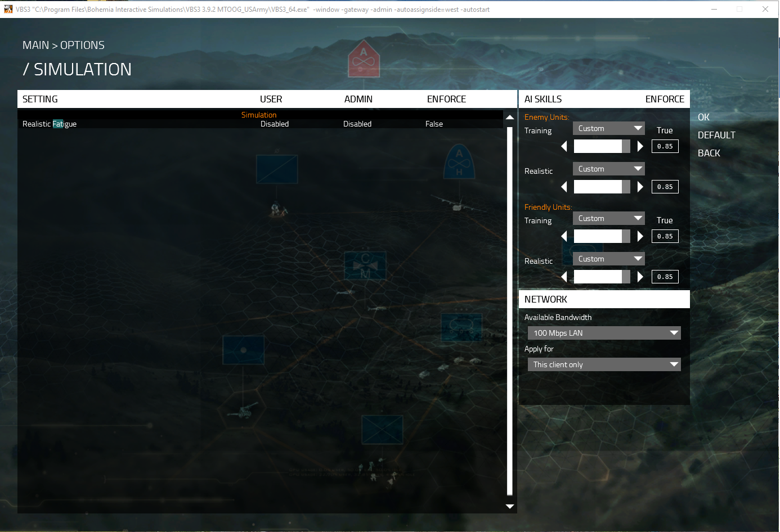Close the VBS3 window
This screenshot has width=780, height=532.
(765, 9)
